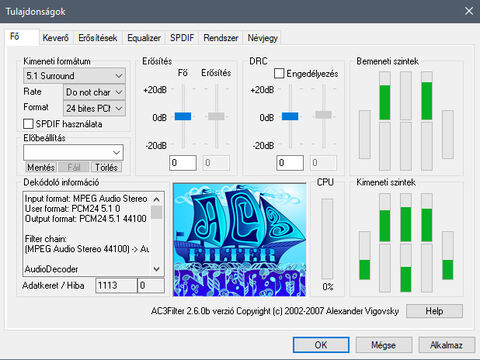Enable the SPDIF használata checkbox

[28, 124]
